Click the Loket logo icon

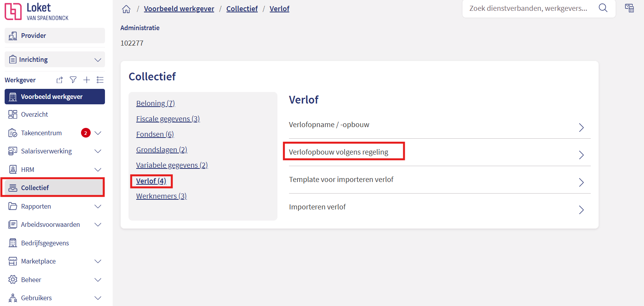click(x=13, y=11)
